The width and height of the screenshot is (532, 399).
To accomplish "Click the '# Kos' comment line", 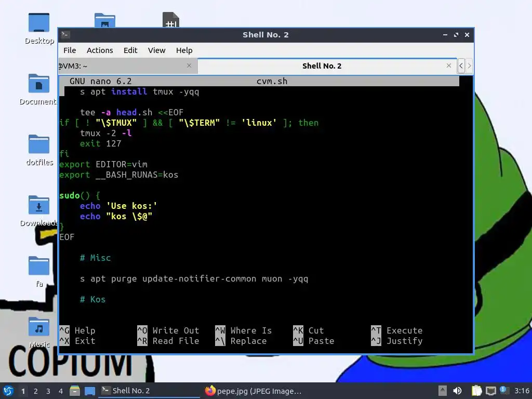I will 92,299.
